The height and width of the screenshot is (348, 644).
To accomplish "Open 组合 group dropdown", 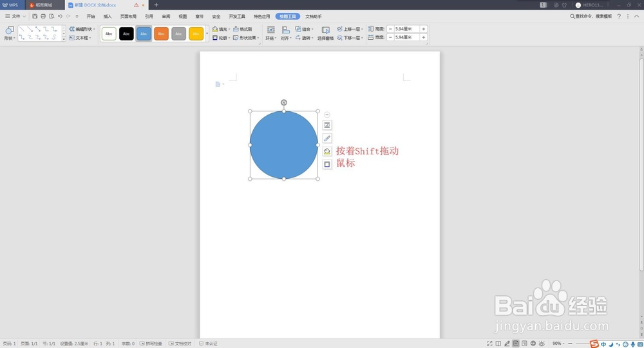I will pyautogui.click(x=305, y=29).
